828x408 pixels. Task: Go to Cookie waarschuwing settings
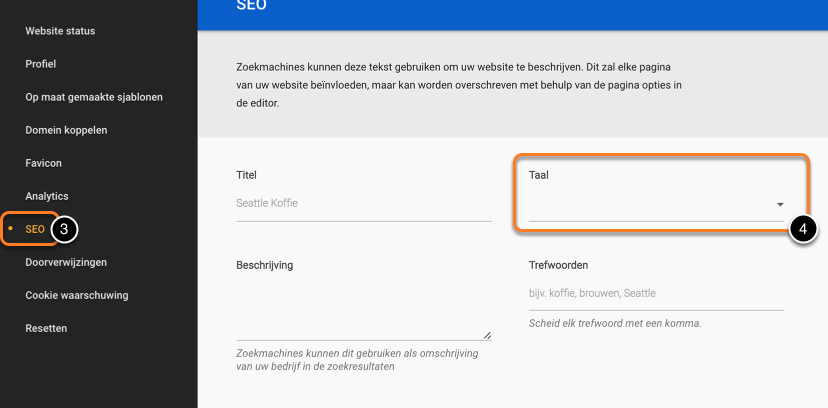(x=77, y=295)
